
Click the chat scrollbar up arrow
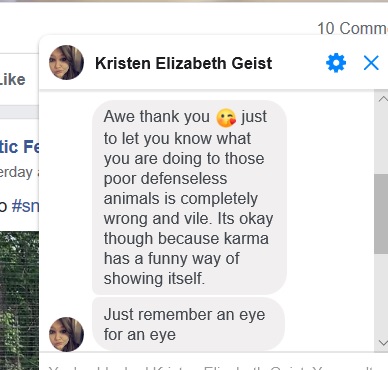[382, 99]
